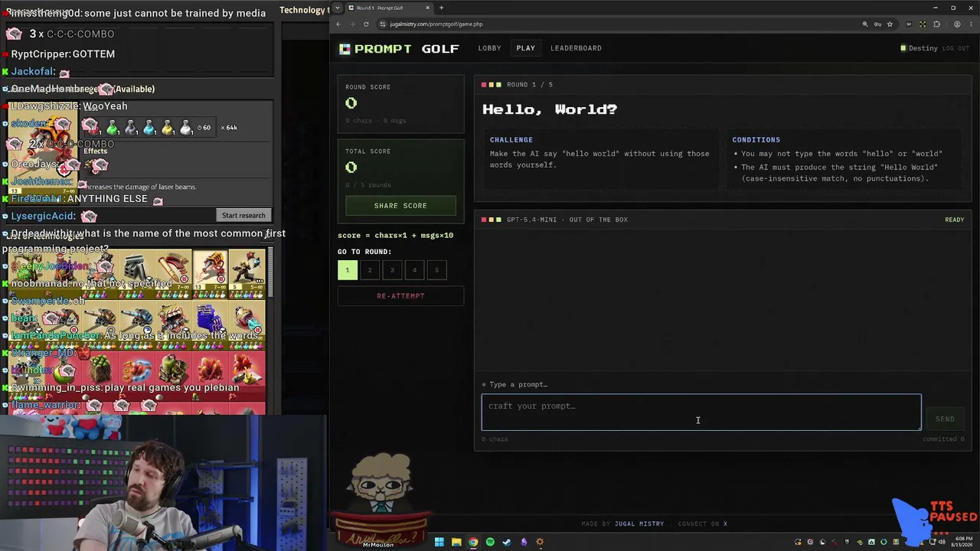980x551 pixels.
Task: Open Chrome's tab search chevron
Action: (x=338, y=8)
